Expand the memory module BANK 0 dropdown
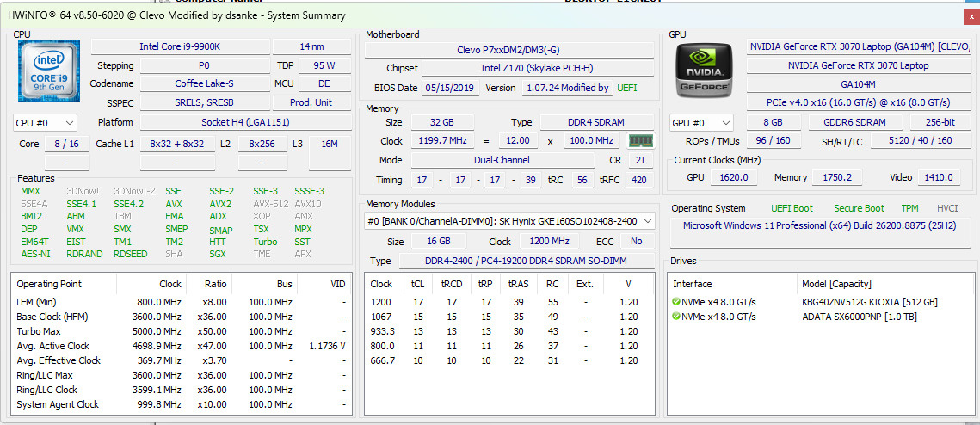The image size is (980, 425). pos(509,220)
